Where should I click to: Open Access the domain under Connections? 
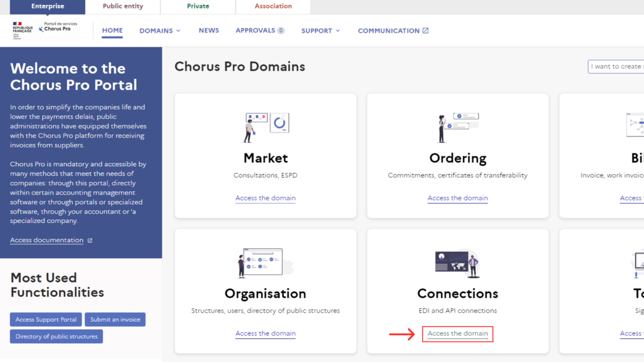tap(457, 334)
